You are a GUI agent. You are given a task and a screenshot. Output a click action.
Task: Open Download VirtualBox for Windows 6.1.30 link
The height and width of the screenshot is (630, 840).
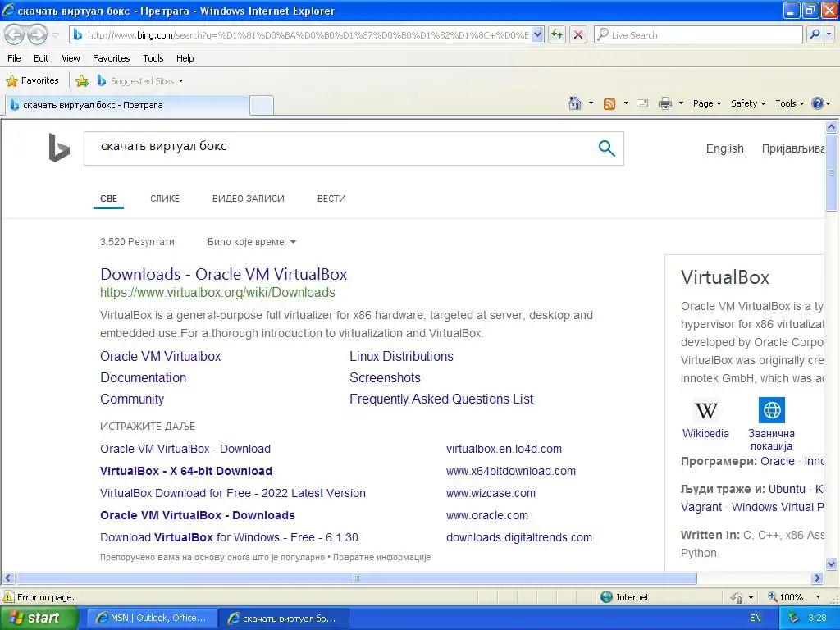coord(230,537)
